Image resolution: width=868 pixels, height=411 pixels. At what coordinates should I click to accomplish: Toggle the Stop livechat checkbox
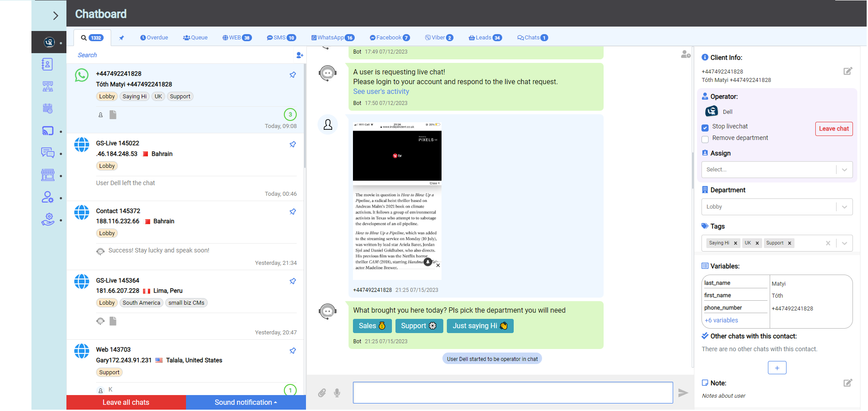pyautogui.click(x=705, y=128)
